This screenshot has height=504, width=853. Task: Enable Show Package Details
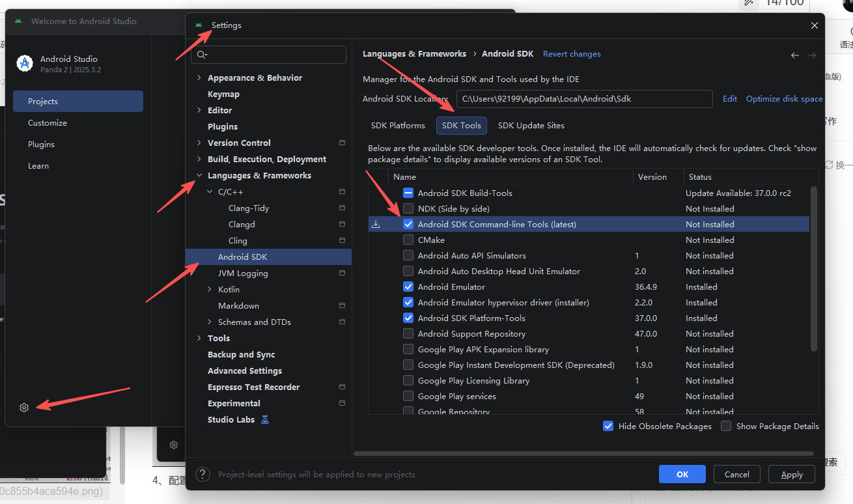coord(726,427)
